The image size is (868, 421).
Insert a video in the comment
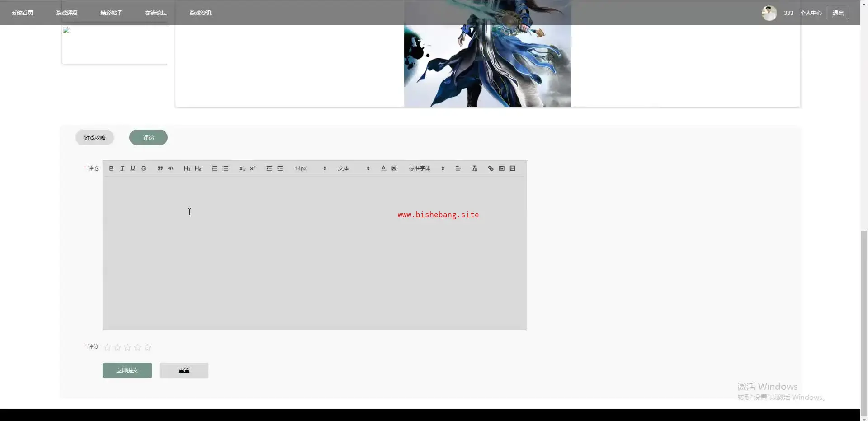click(512, 168)
